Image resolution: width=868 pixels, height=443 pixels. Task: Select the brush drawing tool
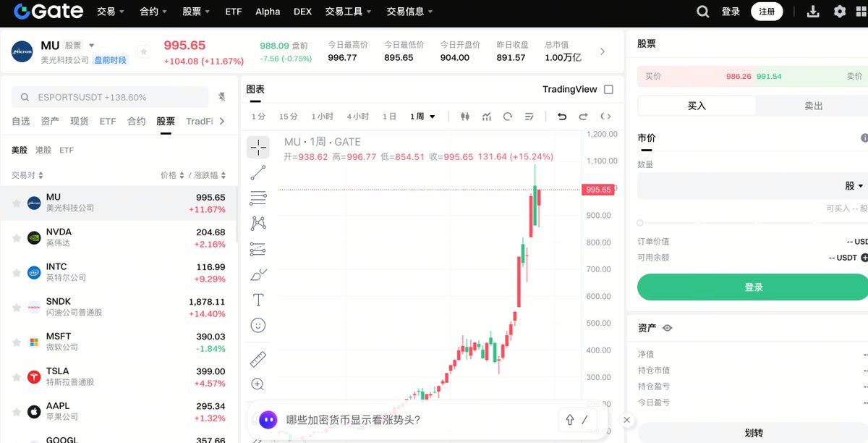click(258, 274)
